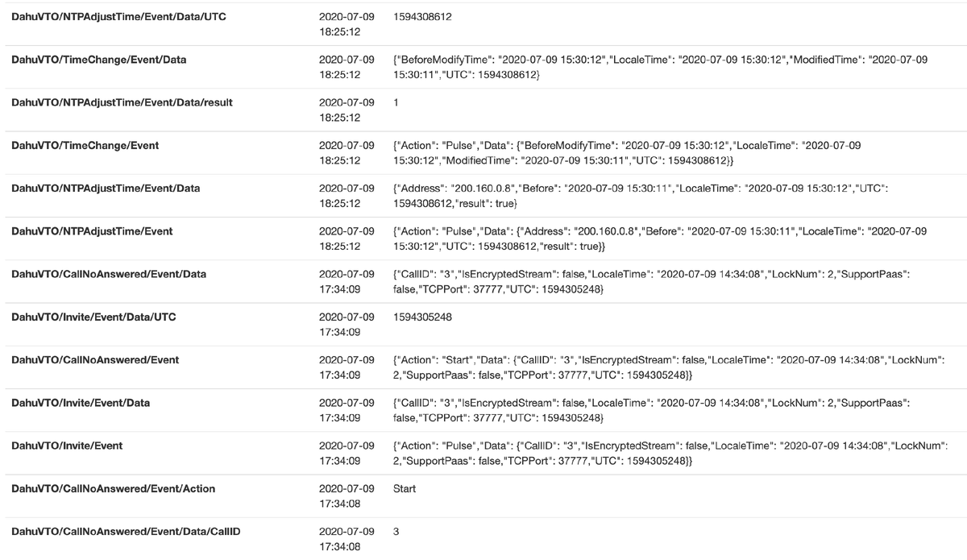Viewport: 967px width, 560px height.
Task: Select the DahuVTO/NTPAdjustTime/Event topic
Action: 92,231
